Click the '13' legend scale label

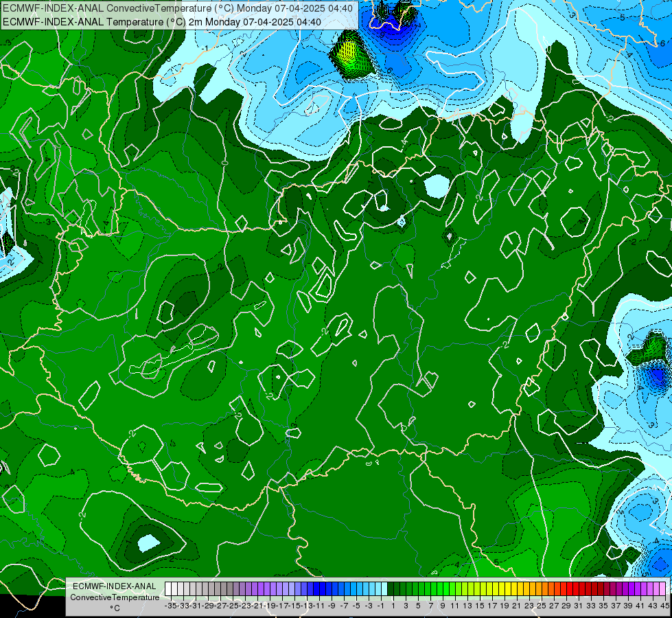click(467, 606)
